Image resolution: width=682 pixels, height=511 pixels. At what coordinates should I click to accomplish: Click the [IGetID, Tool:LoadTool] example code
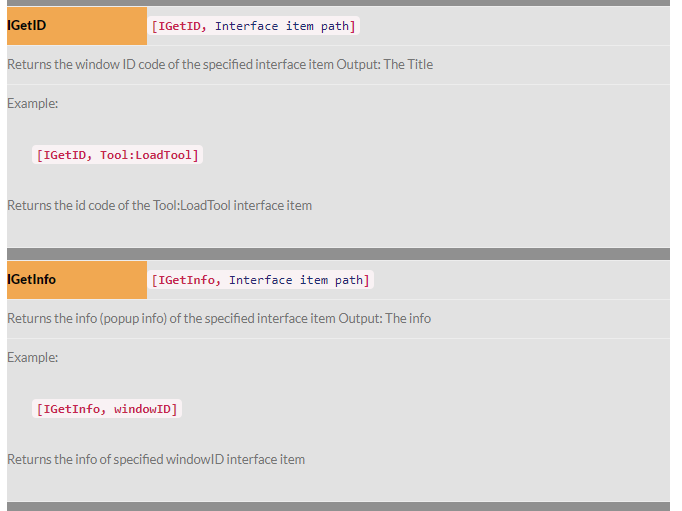coord(117,155)
